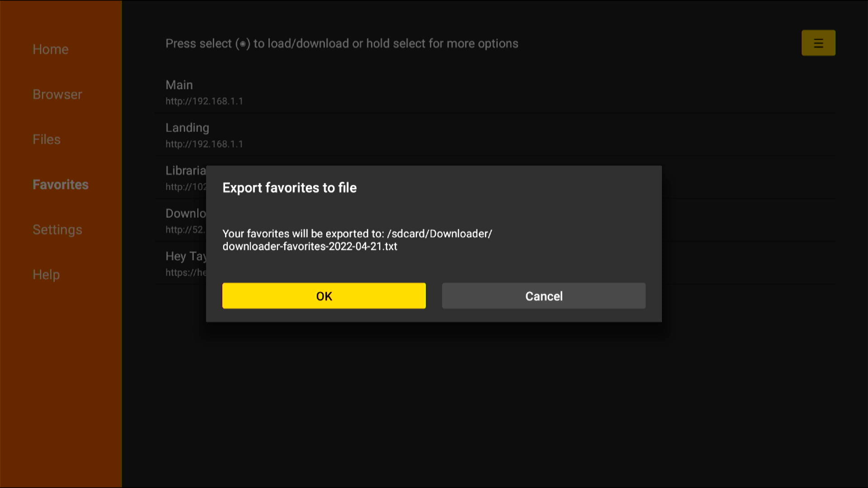Select the Hey Tay favorite entry
The height and width of the screenshot is (488, 868).
pyautogui.click(x=186, y=256)
